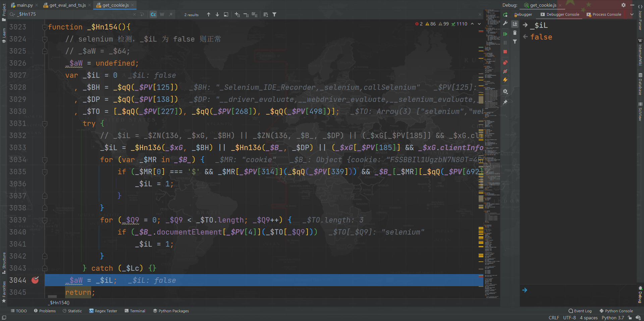This screenshot has height=321, width=644.
Task: Clear the search field text
Action: pos(135,14)
